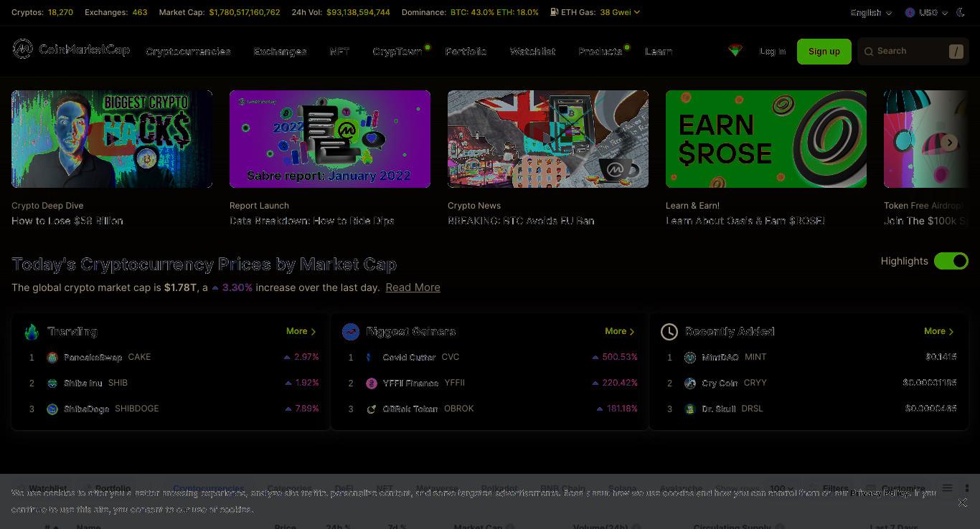Focus the Search input field
This screenshot has width=980, height=529.
click(913, 52)
